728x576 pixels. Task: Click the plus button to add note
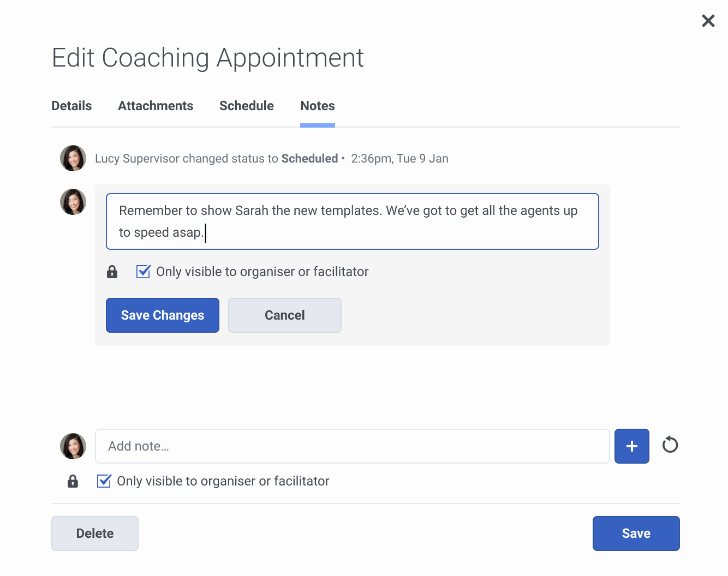pos(631,446)
